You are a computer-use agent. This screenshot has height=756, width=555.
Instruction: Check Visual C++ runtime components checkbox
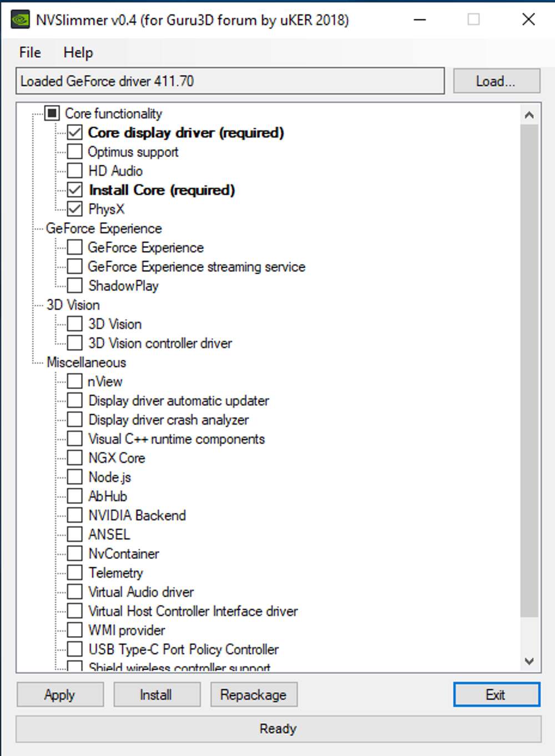coord(75,439)
